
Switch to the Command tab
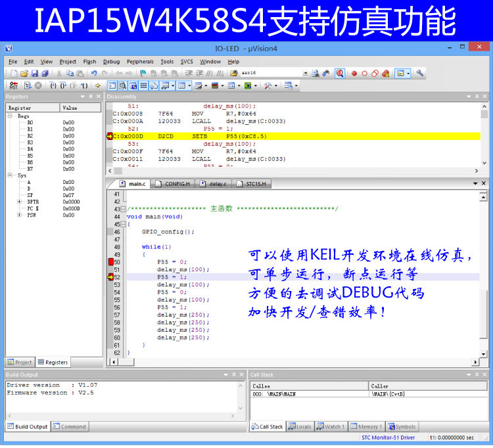pos(70,427)
